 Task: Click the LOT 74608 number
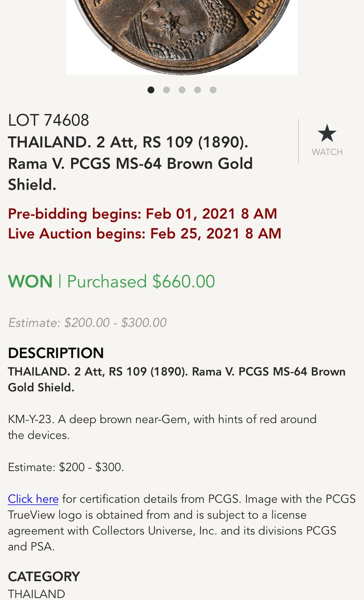48,120
